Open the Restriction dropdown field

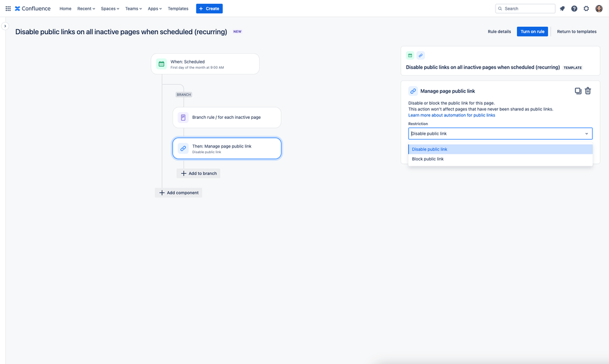(500, 134)
